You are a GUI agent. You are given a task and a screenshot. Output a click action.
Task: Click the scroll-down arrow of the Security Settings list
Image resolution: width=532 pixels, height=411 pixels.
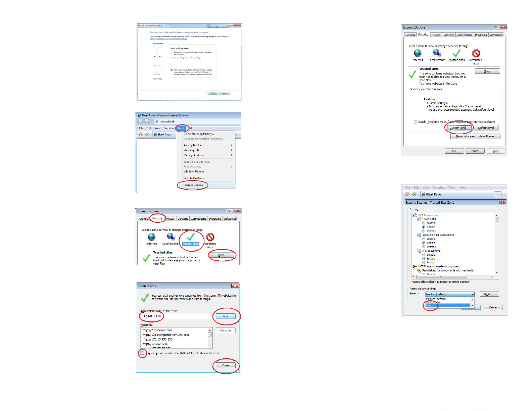coord(497,272)
